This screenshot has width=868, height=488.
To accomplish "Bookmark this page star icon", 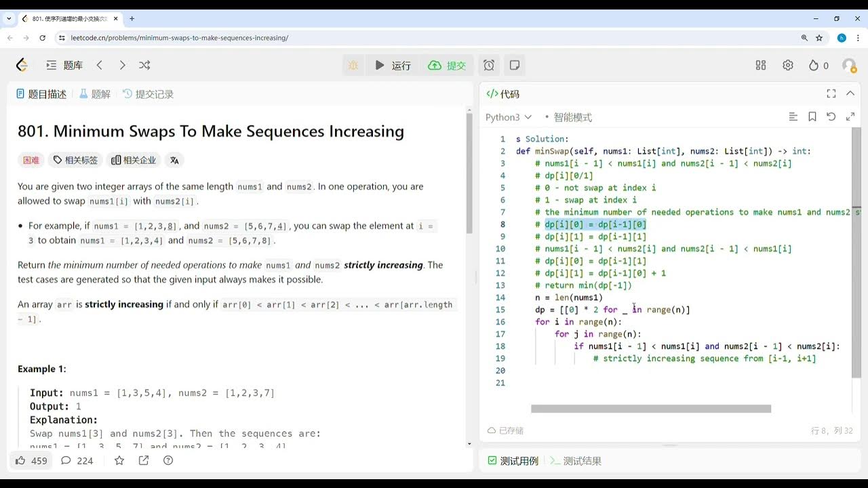I will (819, 38).
